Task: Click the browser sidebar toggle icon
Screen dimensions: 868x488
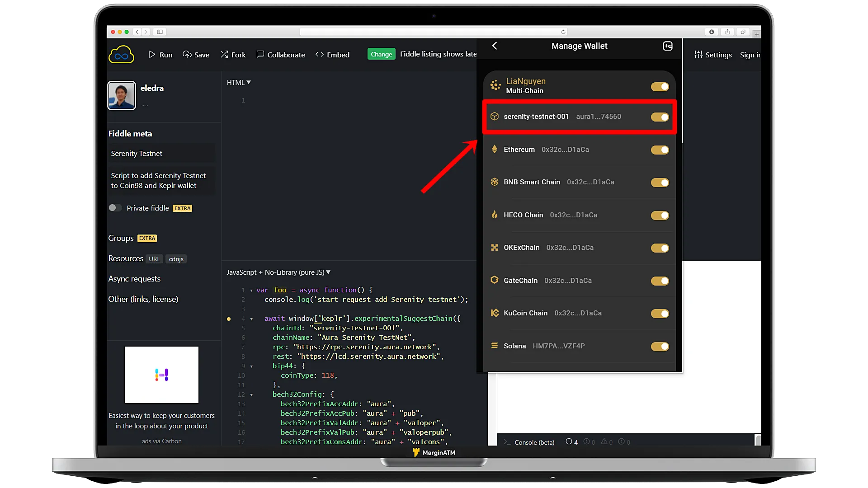Action: tap(160, 32)
